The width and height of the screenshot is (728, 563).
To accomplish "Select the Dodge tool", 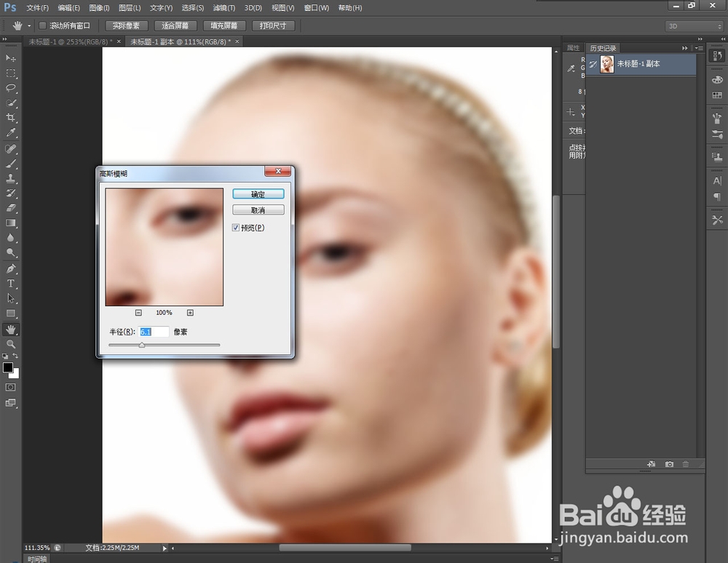I will pos(10,252).
